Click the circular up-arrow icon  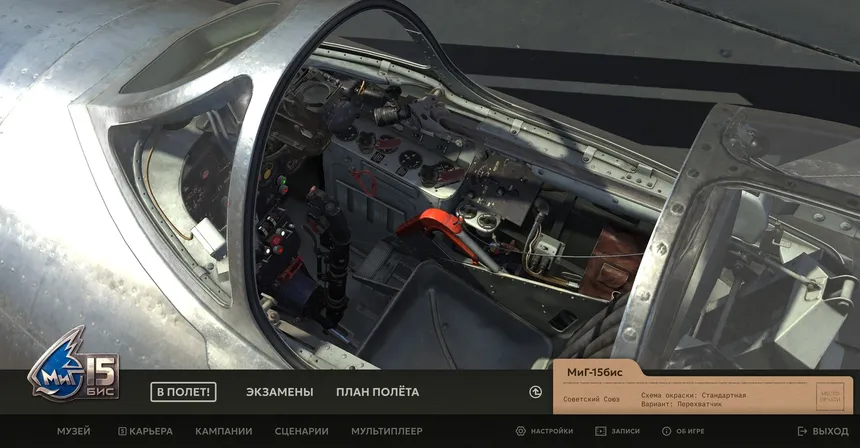click(535, 392)
